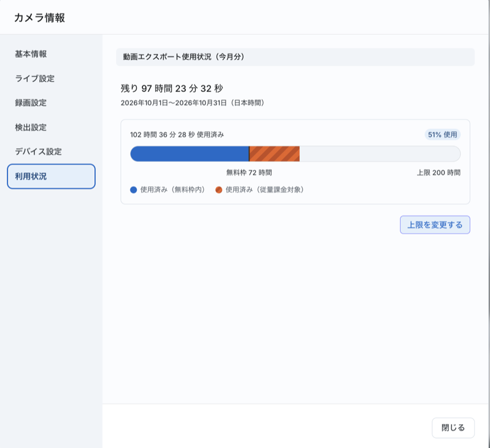Click the 上限 200 時間 label
Image resolution: width=490 pixels, height=448 pixels.
coord(439,173)
